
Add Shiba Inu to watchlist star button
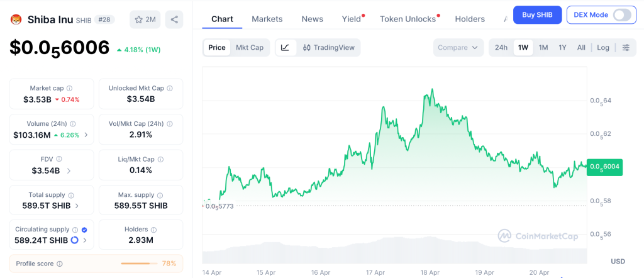(x=145, y=19)
